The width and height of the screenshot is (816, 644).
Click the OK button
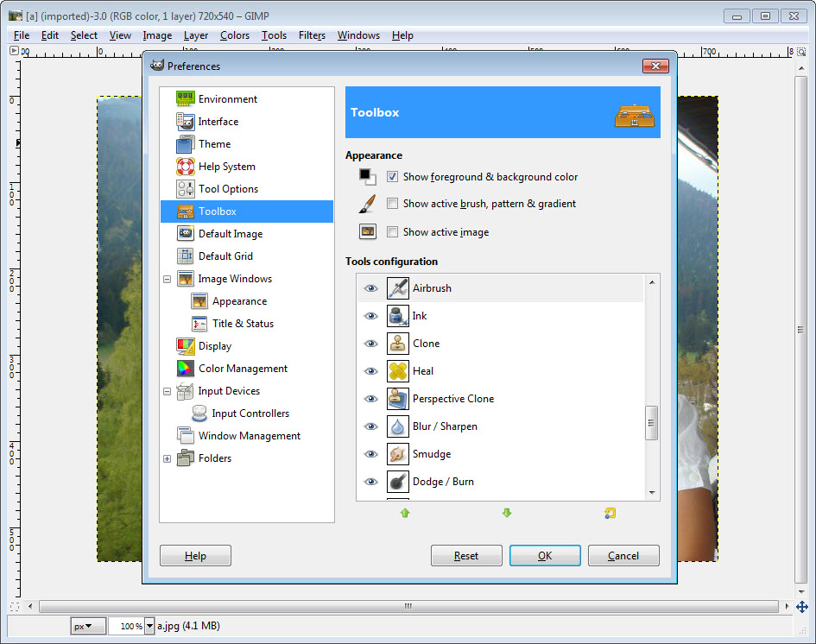point(545,556)
